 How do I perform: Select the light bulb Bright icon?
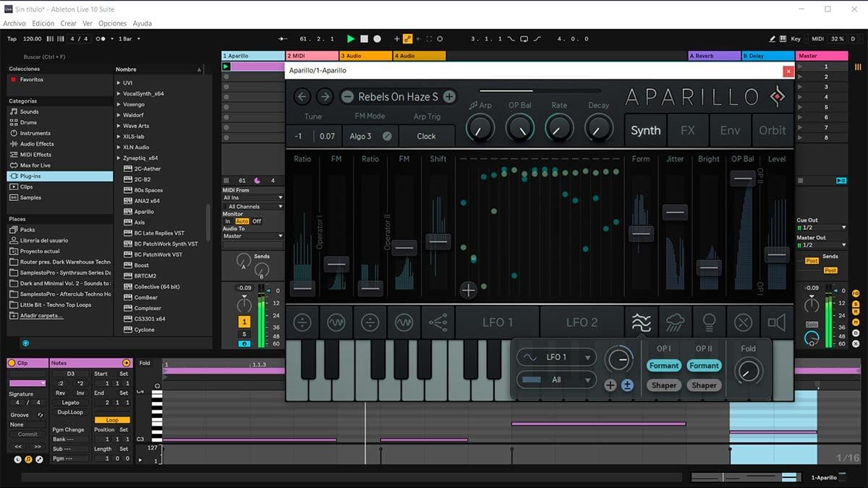pos(709,322)
